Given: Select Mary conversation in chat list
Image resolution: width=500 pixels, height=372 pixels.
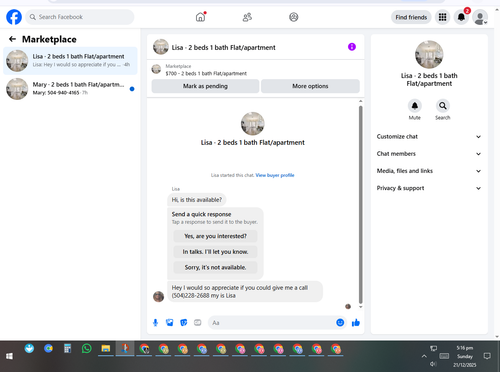Looking at the screenshot, I should [70, 89].
